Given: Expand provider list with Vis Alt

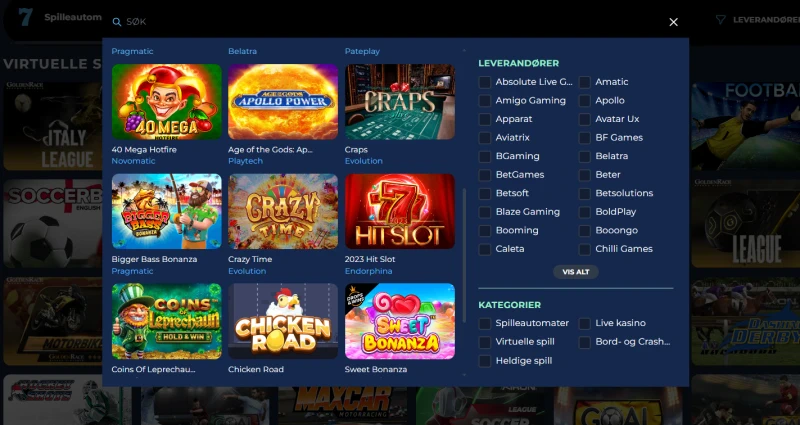Looking at the screenshot, I should (575, 271).
